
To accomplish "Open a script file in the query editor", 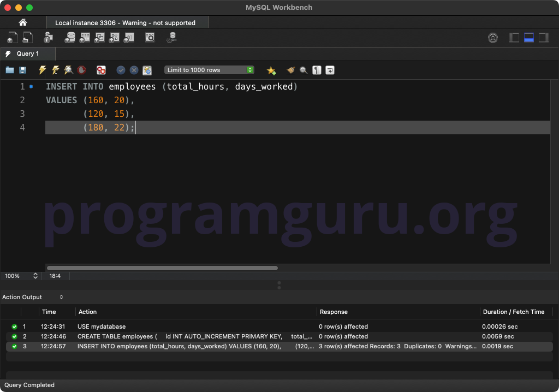I will pos(10,70).
